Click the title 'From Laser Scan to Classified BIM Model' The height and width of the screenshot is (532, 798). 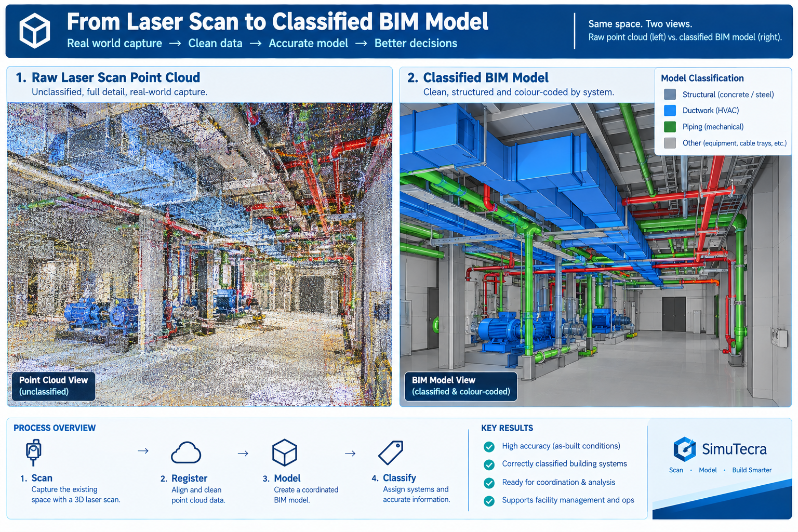[277, 22]
